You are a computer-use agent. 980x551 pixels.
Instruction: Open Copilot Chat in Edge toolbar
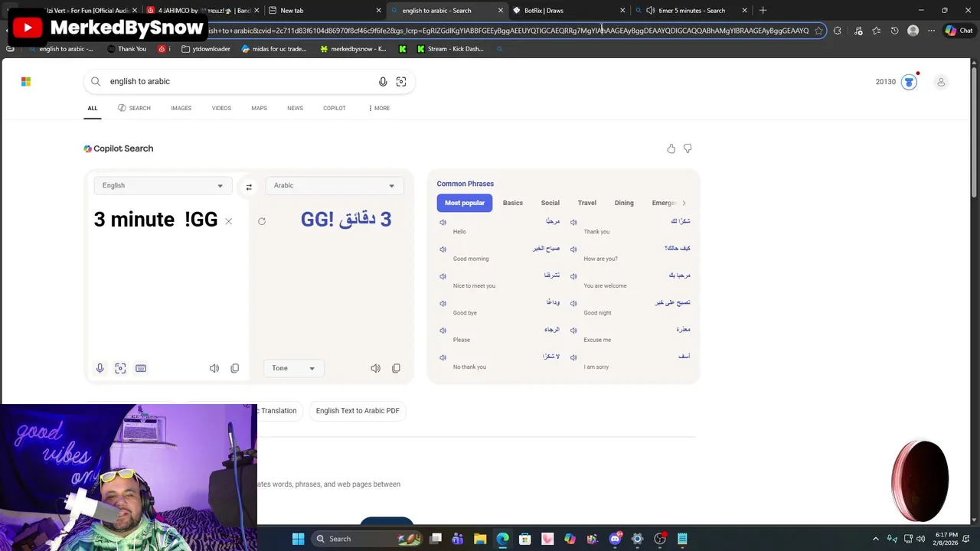pyautogui.click(x=959, y=31)
